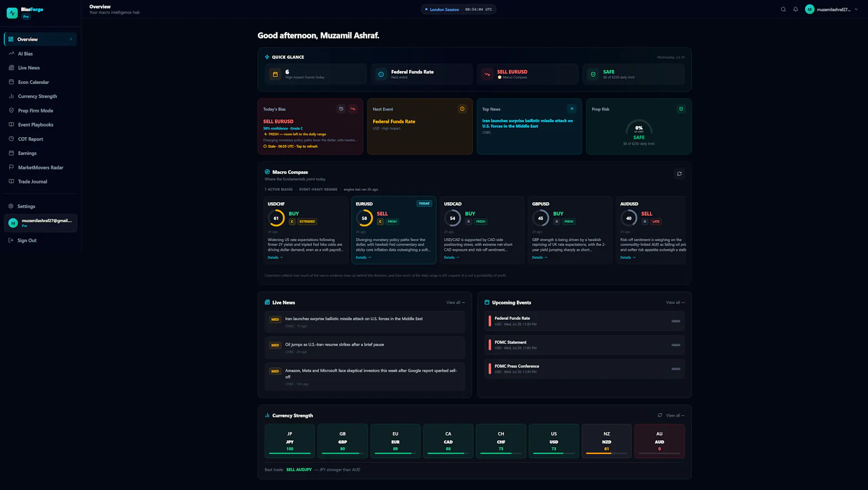868x490 pixels.
Task: Open Amazon, Meta and Microsoft news item
Action: click(365, 377)
